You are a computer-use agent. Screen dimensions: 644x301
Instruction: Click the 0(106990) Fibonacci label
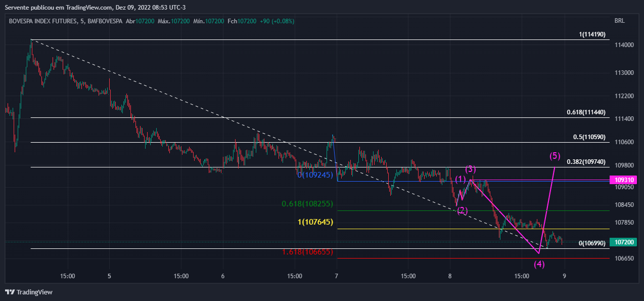coord(592,243)
